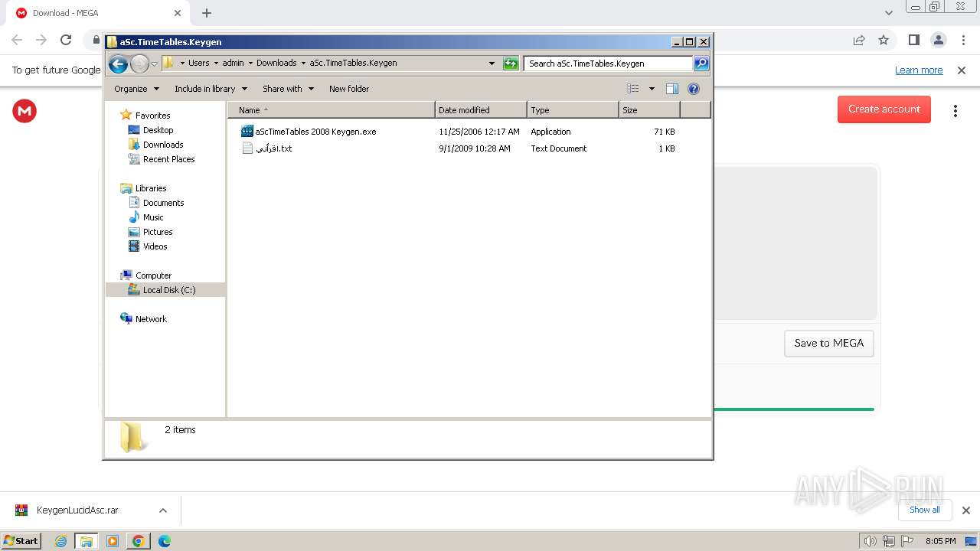The height and width of the screenshot is (551, 980).
Task: Open a new Chrome tab
Action: point(207,13)
